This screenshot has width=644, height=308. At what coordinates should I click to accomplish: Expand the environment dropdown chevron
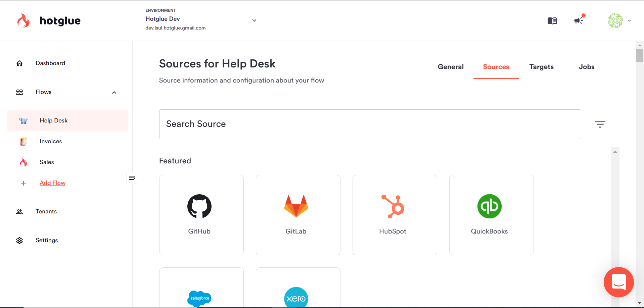click(254, 20)
